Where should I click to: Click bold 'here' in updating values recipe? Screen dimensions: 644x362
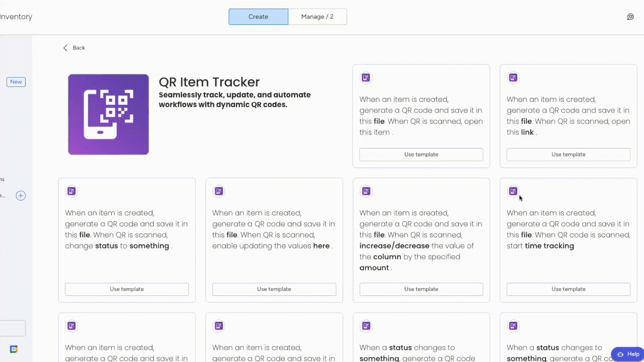pos(321,246)
